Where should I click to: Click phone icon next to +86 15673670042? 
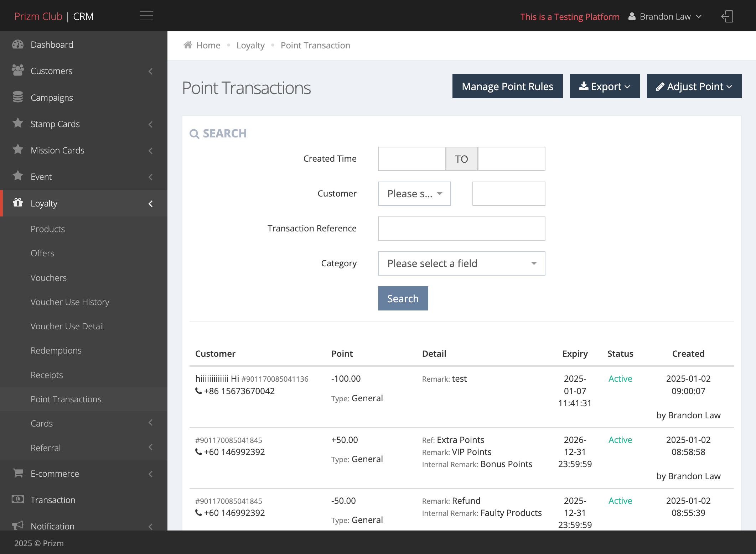pyautogui.click(x=198, y=391)
